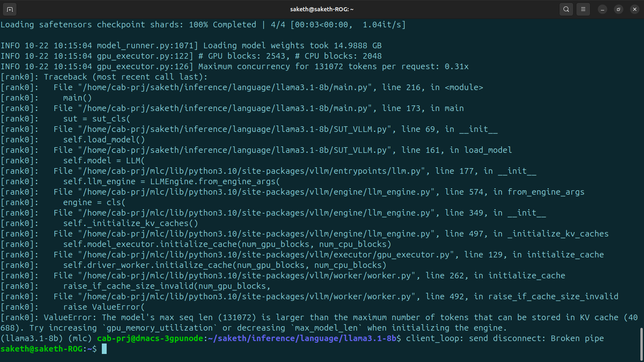Click the terminal vertical scrollbar thumb
Viewport: 644px width, 362px height.
click(x=641, y=344)
